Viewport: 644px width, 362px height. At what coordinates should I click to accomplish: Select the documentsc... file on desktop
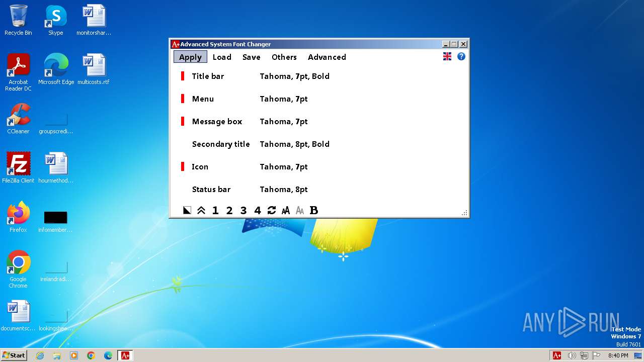18,316
